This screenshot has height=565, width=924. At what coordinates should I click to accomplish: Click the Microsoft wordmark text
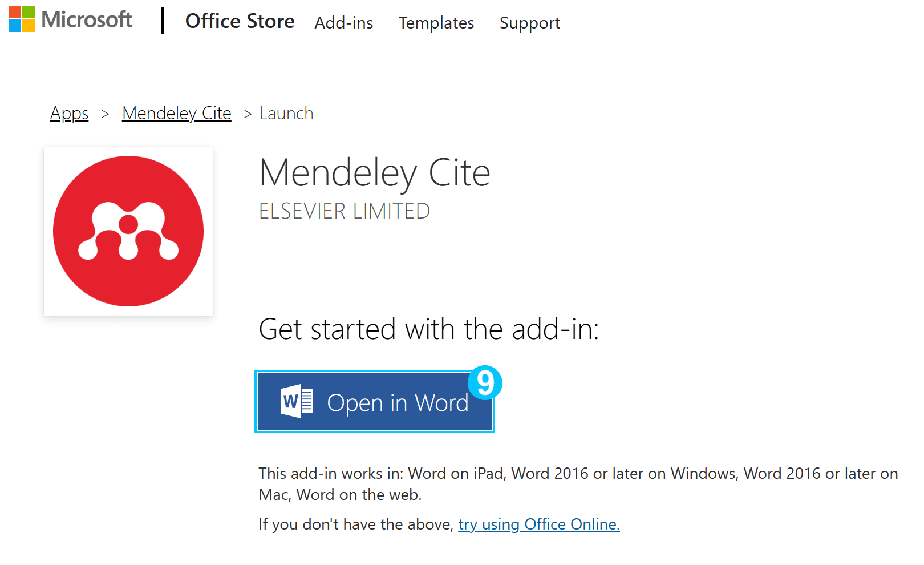(x=87, y=19)
